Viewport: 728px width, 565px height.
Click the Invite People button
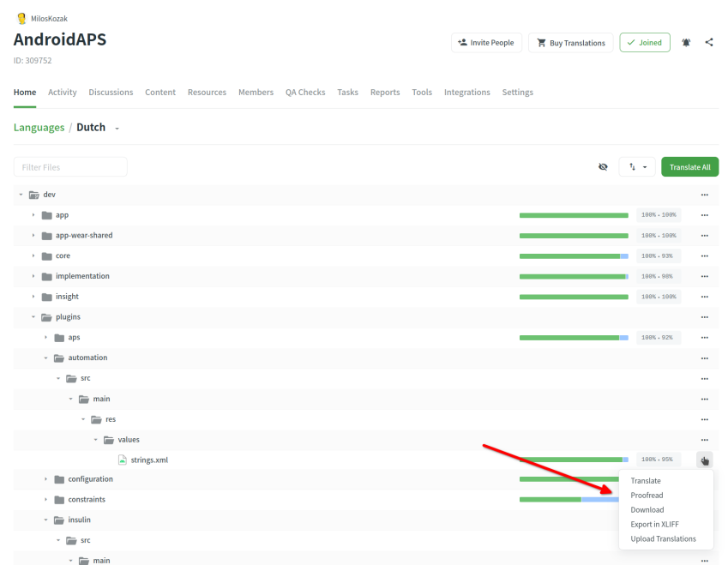tap(486, 43)
